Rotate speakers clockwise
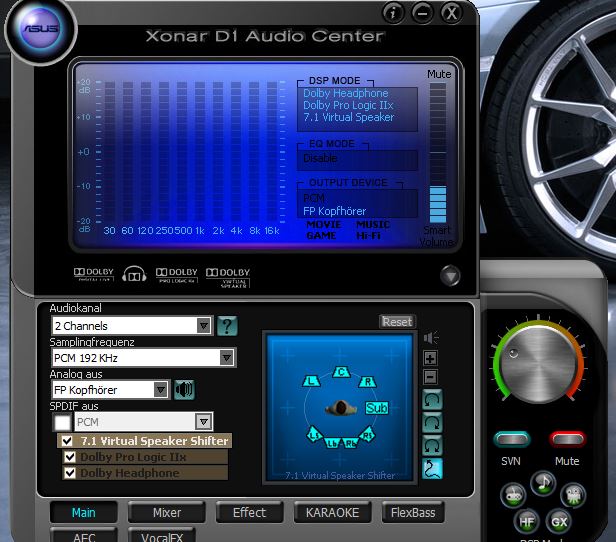The width and height of the screenshot is (616, 542). pyautogui.click(x=432, y=423)
